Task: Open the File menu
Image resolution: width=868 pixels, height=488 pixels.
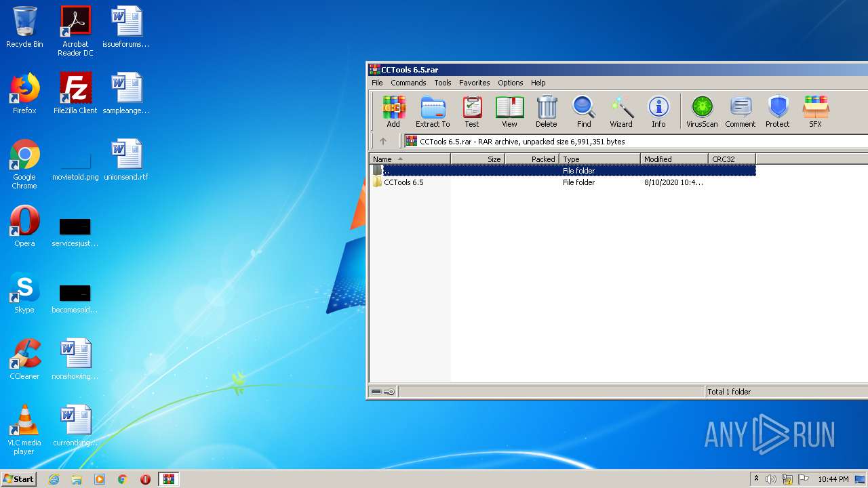Action: click(377, 83)
